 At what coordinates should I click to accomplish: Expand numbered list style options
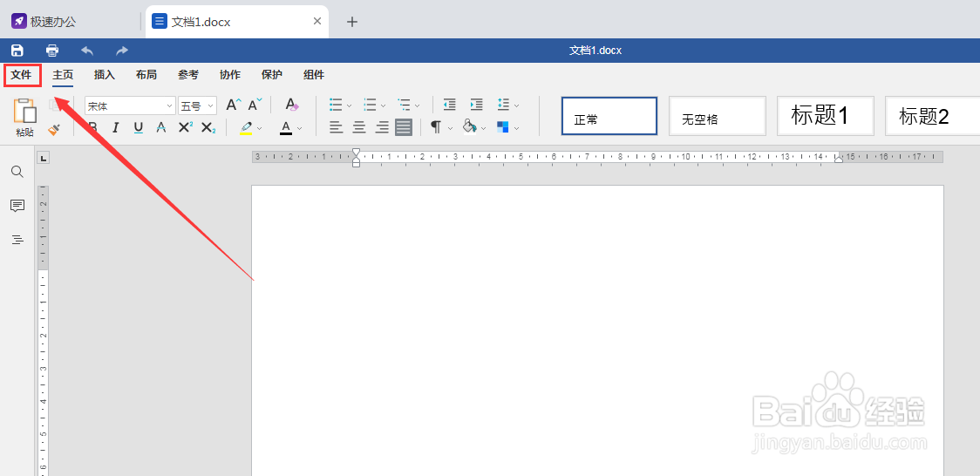383,105
